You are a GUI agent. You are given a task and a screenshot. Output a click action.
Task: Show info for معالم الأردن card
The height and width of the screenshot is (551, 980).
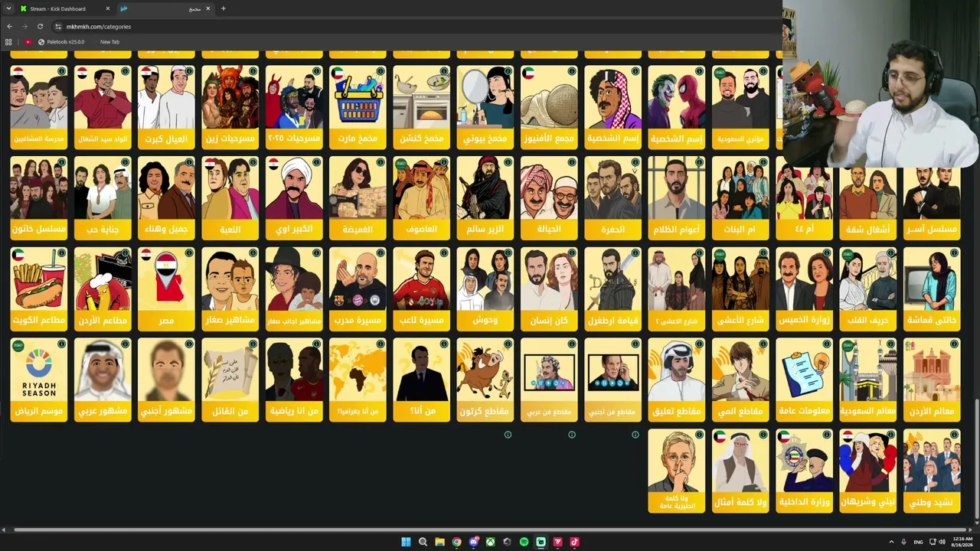[x=954, y=344]
